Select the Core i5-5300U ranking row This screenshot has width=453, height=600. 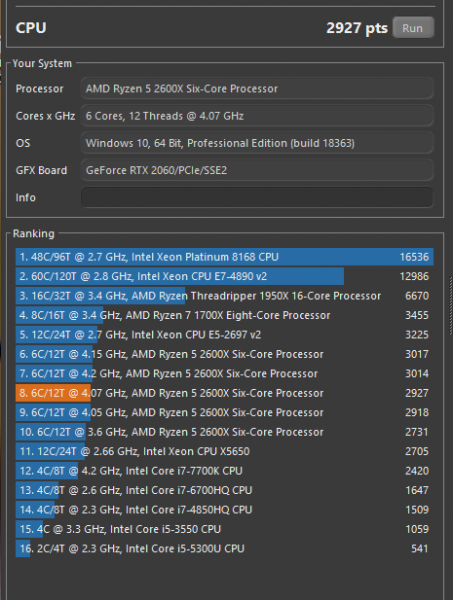coord(225,549)
